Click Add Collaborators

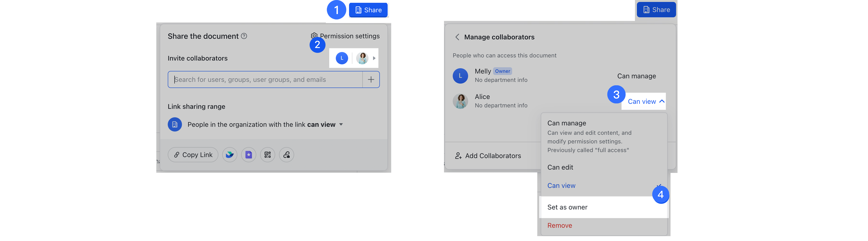click(x=488, y=156)
